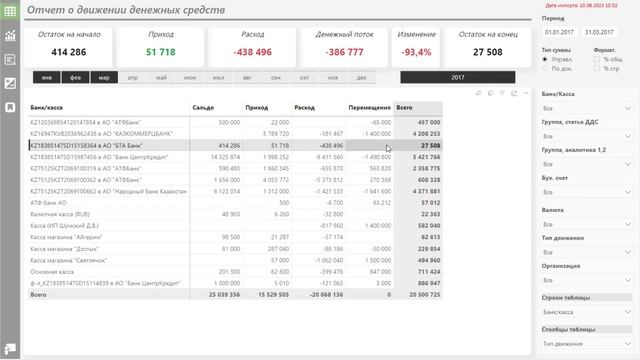Select the АО "БТА Банк" account row
Viewport: 640px width, 360px height.
click(x=235, y=145)
